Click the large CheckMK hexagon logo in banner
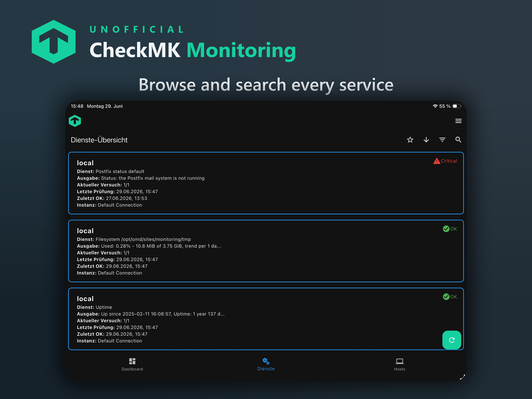532x399 pixels. coord(54,42)
